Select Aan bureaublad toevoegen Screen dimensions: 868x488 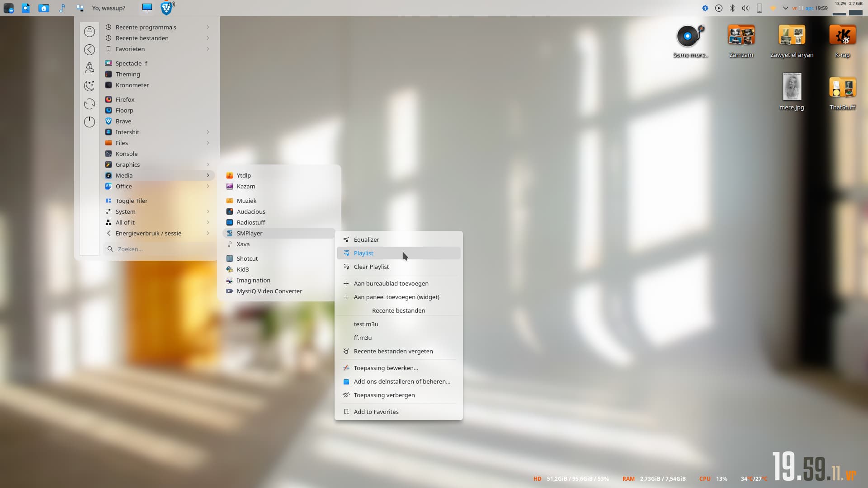pyautogui.click(x=399, y=283)
